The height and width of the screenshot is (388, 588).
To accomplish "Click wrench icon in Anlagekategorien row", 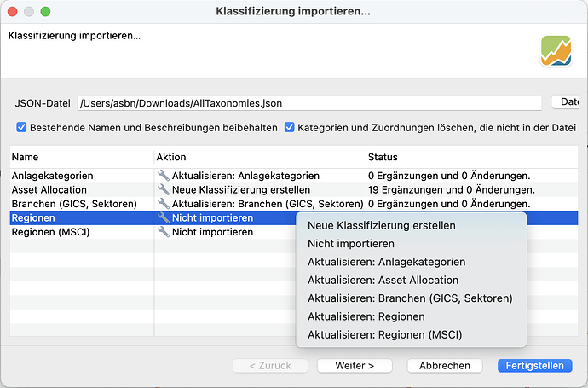I will pos(164,176).
